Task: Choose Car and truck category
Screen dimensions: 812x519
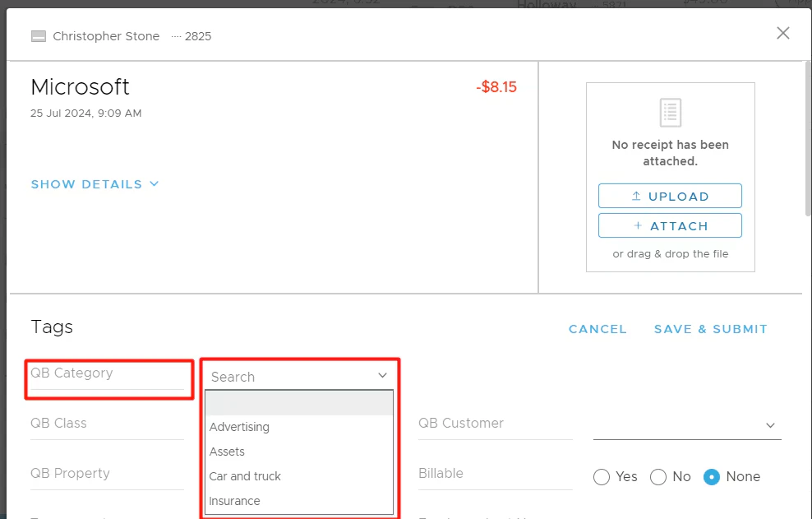Action: [x=299, y=476]
